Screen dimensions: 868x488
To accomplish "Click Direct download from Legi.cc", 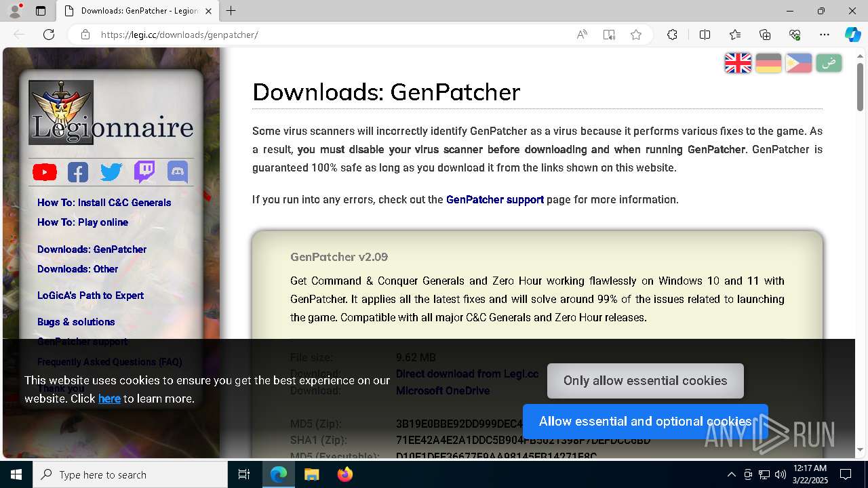I will coord(467,374).
